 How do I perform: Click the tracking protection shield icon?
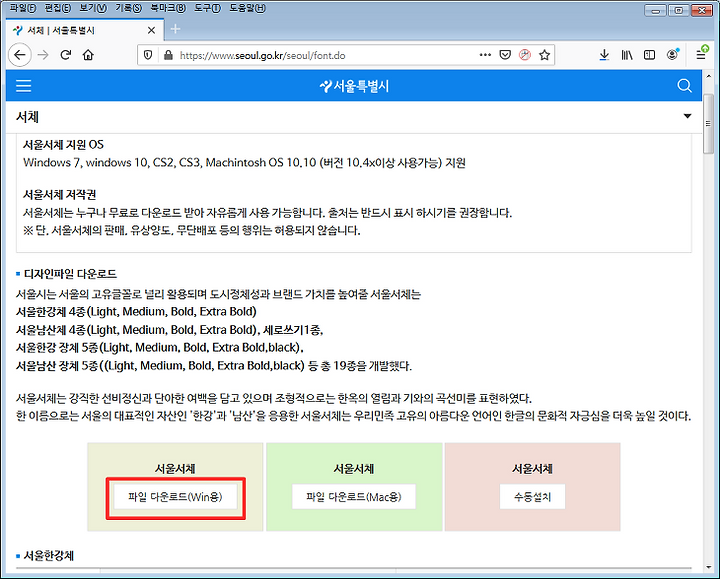[x=148, y=55]
